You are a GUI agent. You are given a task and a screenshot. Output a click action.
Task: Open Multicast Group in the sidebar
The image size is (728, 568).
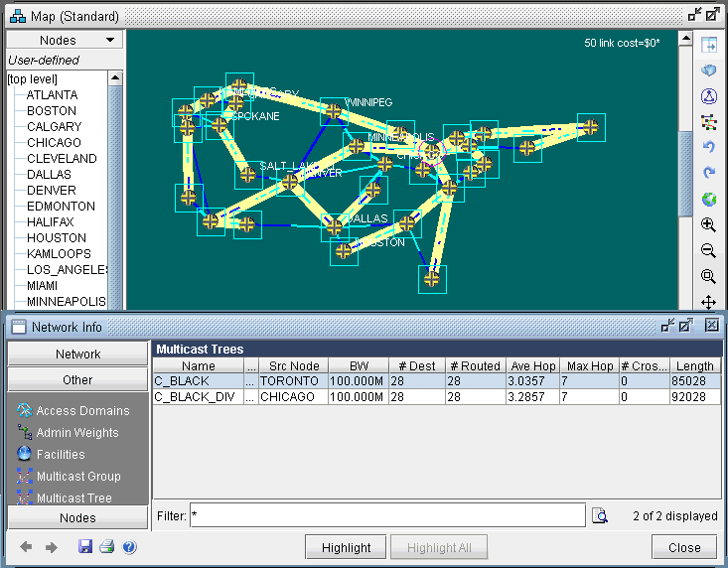[x=78, y=477]
